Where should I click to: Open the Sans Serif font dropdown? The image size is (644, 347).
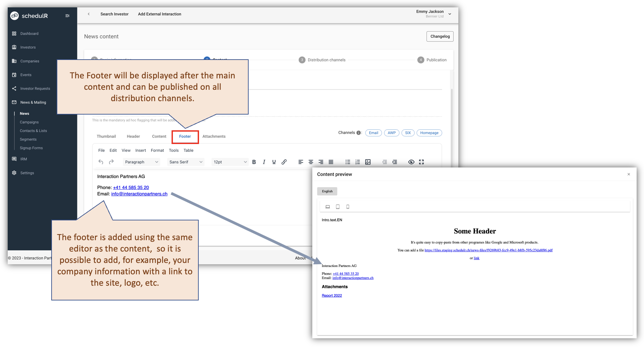185,162
